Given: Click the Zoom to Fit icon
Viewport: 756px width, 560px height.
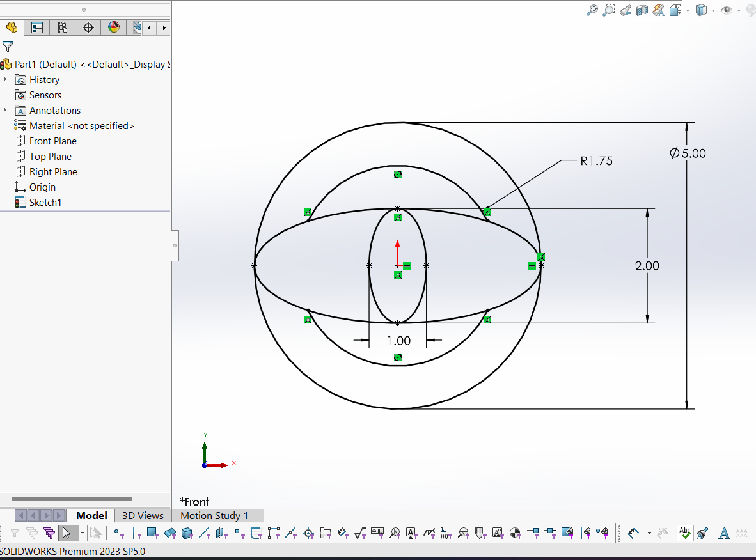Looking at the screenshot, I should [x=592, y=10].
